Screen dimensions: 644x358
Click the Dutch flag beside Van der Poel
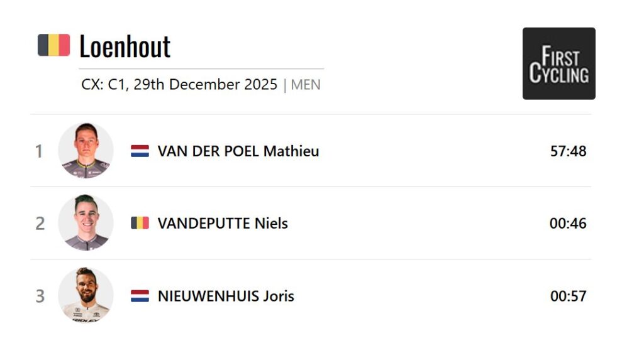[x=140, y=151]
